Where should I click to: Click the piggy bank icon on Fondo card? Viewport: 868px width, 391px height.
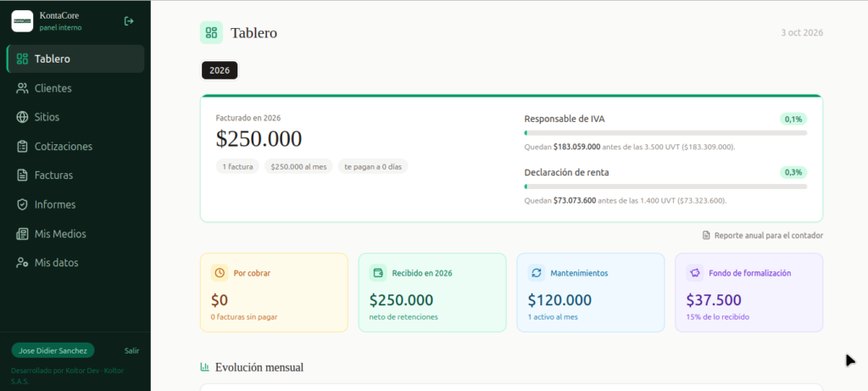(x=695, y=273)
